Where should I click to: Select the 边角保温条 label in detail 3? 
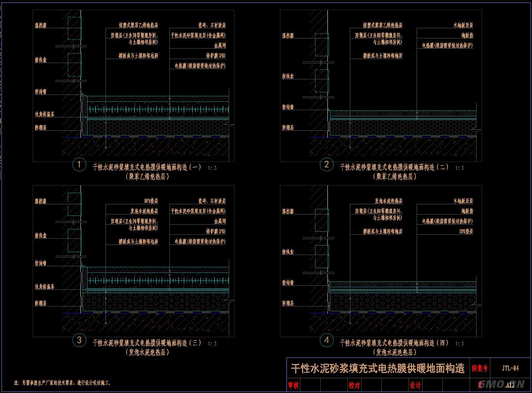coord(45,287)
